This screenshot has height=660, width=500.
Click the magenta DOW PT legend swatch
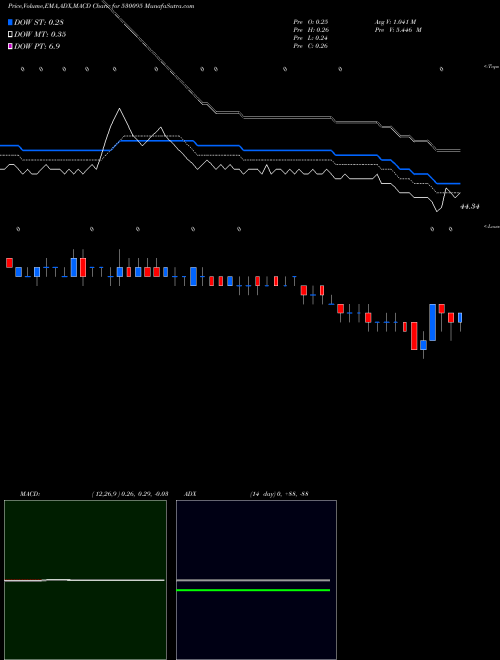10,46
